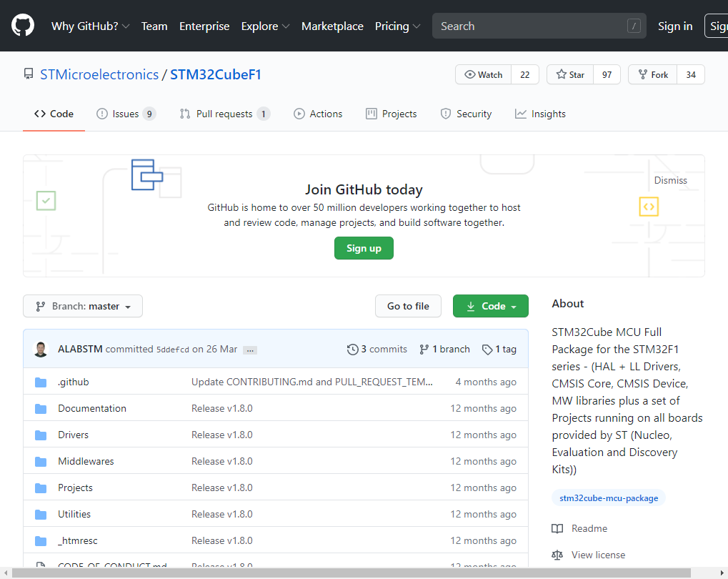This screenshot has width=728, height=579.
Task: Switch to the Code tab
Action: pos(54,114)
